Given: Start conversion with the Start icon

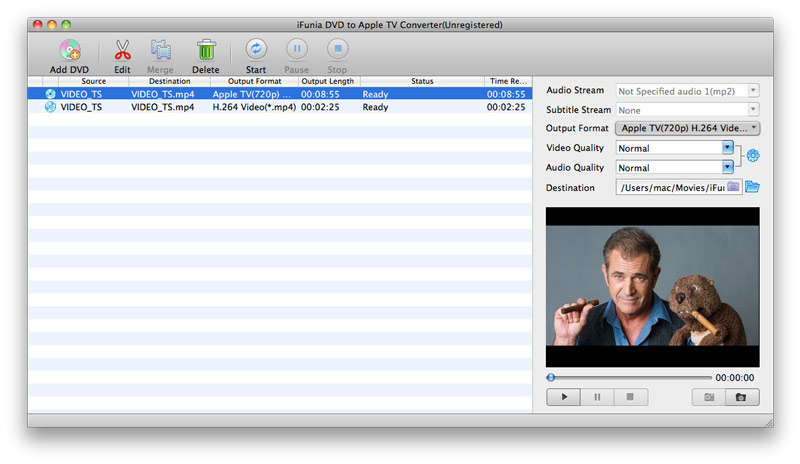Looking at the screenshot, I should point(256,49).
